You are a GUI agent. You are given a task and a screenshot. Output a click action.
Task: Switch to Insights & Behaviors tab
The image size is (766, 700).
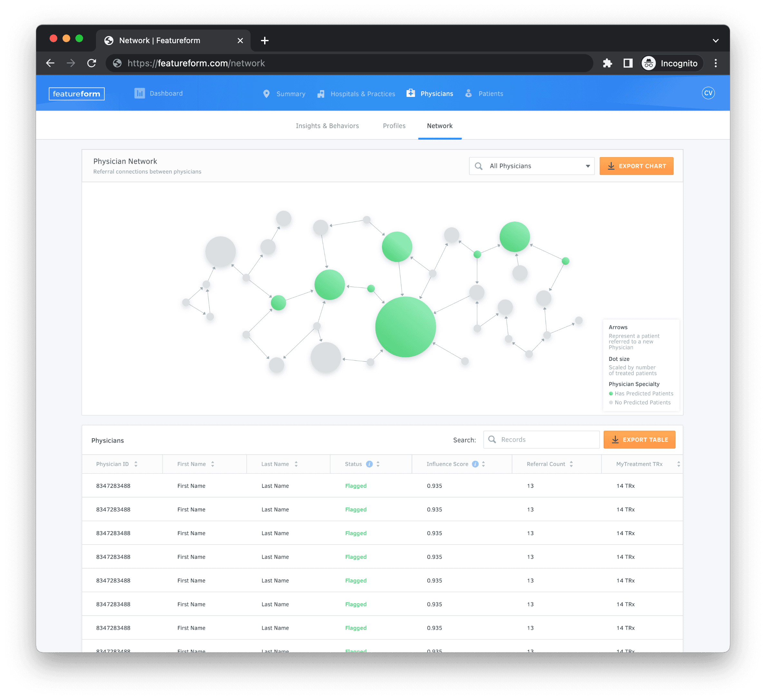(327, 126)
